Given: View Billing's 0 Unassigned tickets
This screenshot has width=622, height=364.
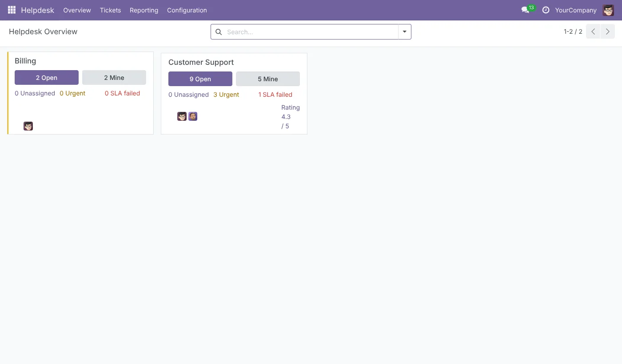Looking at the screenshot, I should coord(35,93).
